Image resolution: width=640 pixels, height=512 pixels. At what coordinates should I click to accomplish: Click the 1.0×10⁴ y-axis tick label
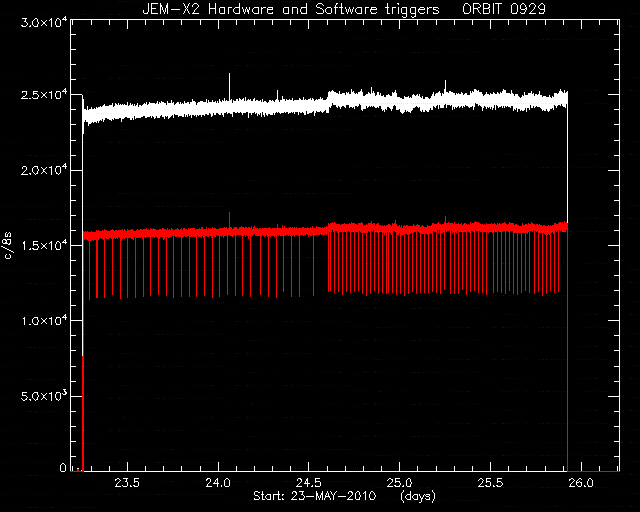click(44, 321)
